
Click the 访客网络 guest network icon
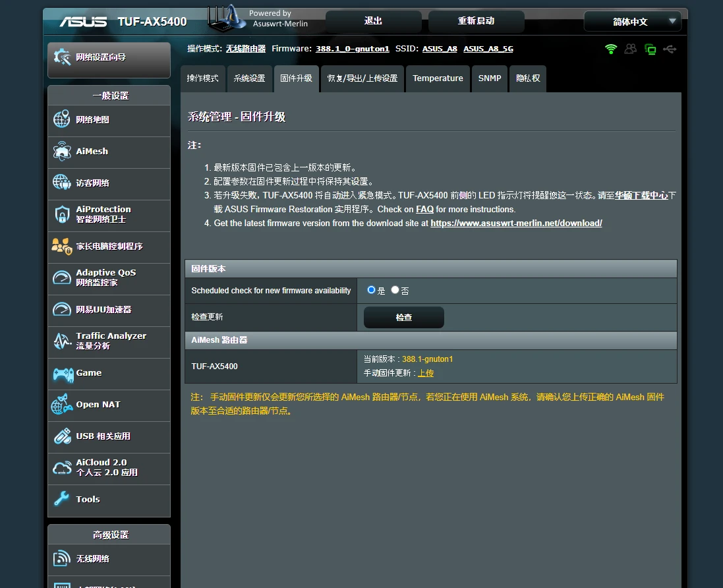click(x=62, y=183)
